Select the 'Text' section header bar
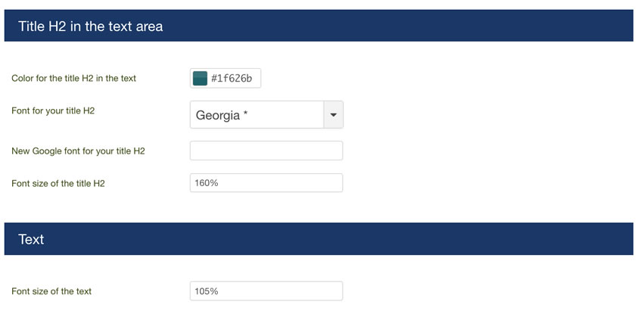This screenshot has height=329, width=644. pos(319,239)
